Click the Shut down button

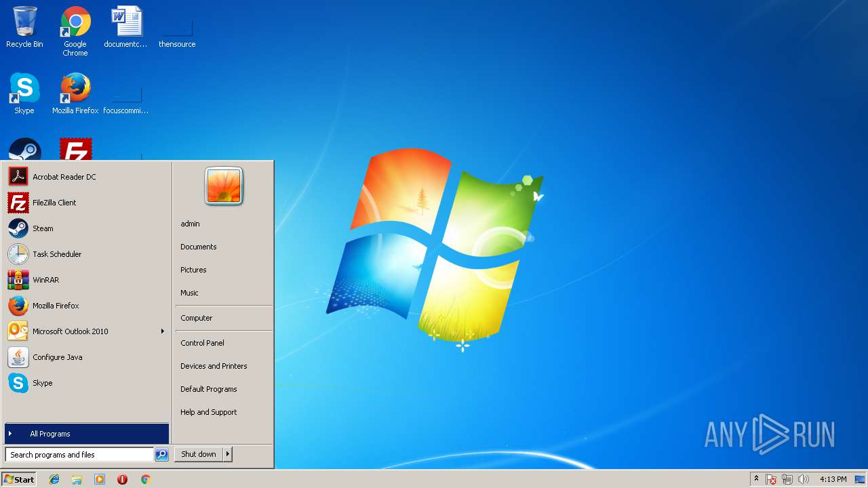tap(199, 454)
